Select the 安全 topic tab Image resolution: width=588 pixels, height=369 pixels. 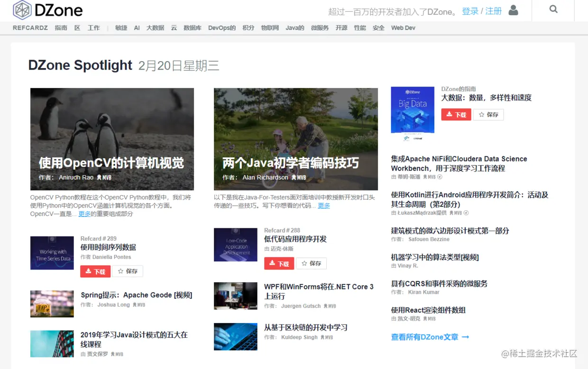(x=378, y=28)
